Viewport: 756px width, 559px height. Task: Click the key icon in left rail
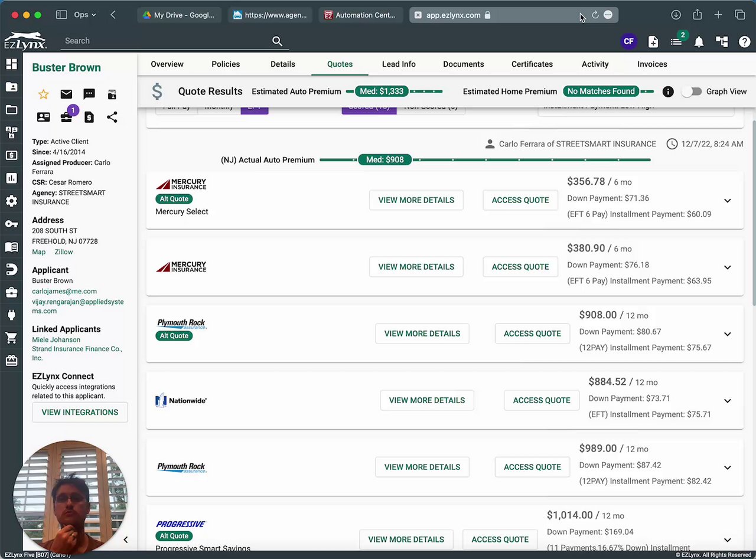pyautogui.click(x=11, y=224)
